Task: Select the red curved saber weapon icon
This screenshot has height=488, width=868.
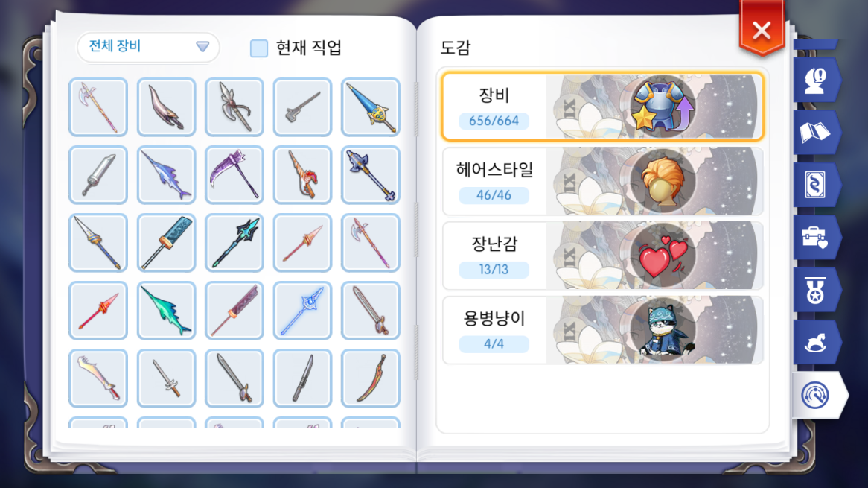Action: pos(370,379)
